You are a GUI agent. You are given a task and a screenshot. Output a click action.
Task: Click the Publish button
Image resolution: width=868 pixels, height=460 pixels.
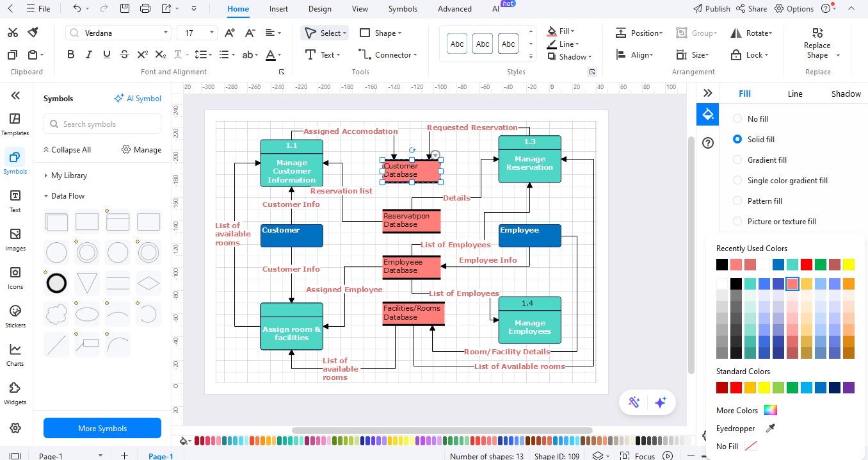pyautogui.click(x=712, y=9)
